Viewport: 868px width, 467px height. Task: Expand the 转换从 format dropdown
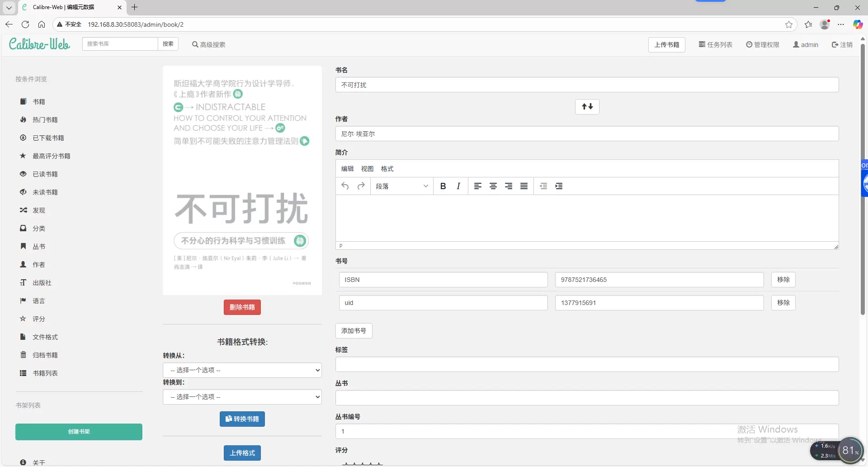point(242,370)
